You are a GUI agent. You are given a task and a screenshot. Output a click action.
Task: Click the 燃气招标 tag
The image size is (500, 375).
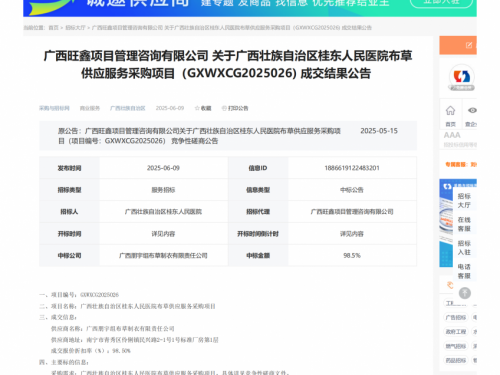[456, 346]
